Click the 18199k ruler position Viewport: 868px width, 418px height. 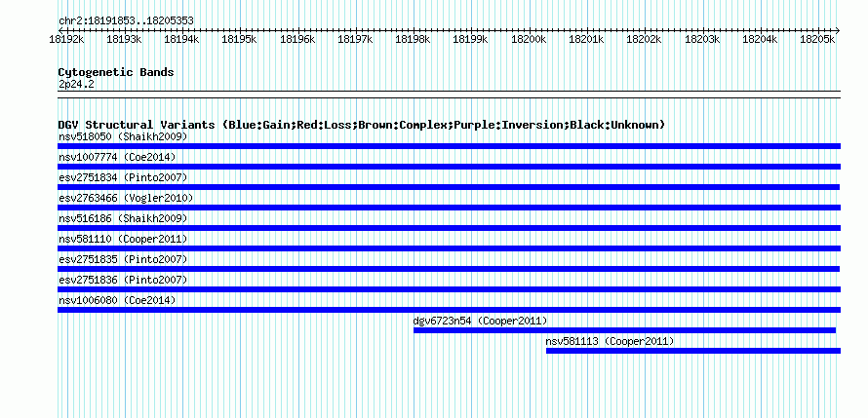[471, 39]
